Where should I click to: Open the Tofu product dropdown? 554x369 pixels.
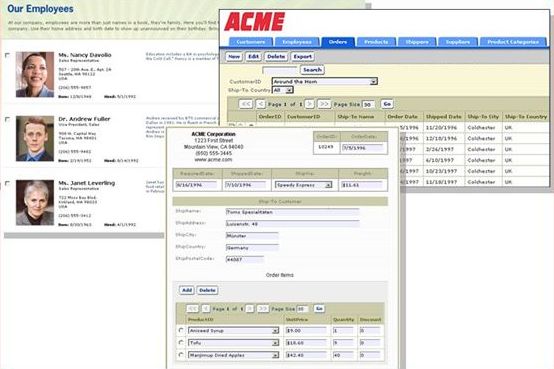tap(234, 343)
